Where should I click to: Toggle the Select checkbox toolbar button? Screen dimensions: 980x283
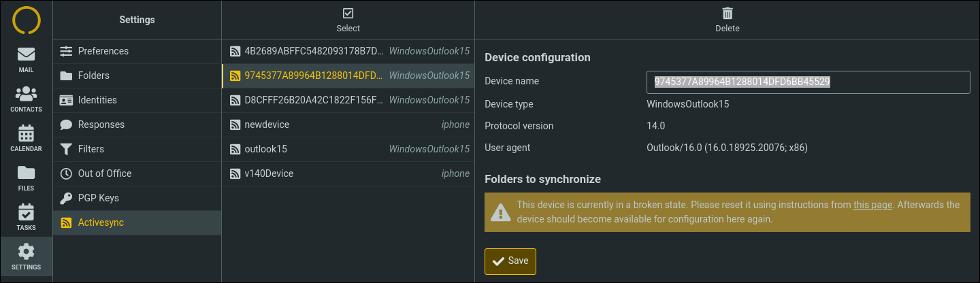[348, 20]
